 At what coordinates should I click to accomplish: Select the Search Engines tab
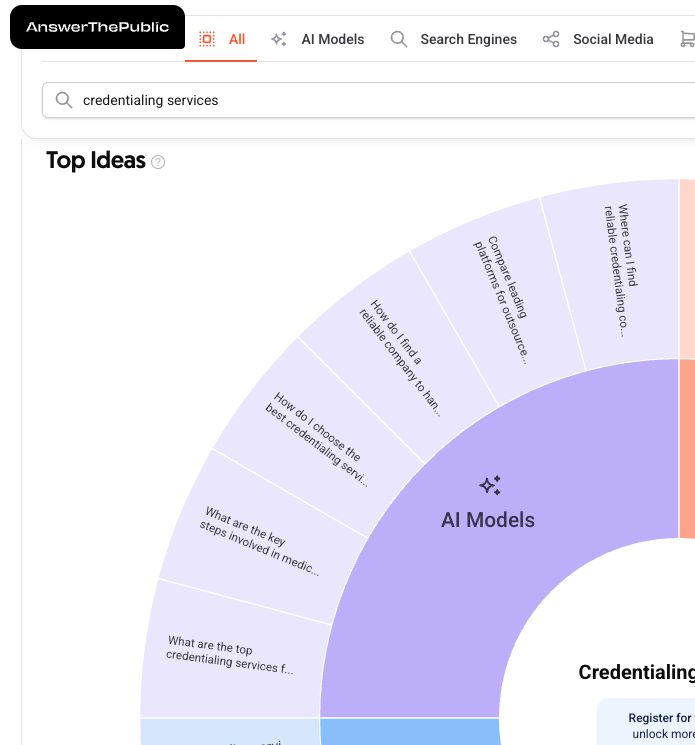(468, 39)
